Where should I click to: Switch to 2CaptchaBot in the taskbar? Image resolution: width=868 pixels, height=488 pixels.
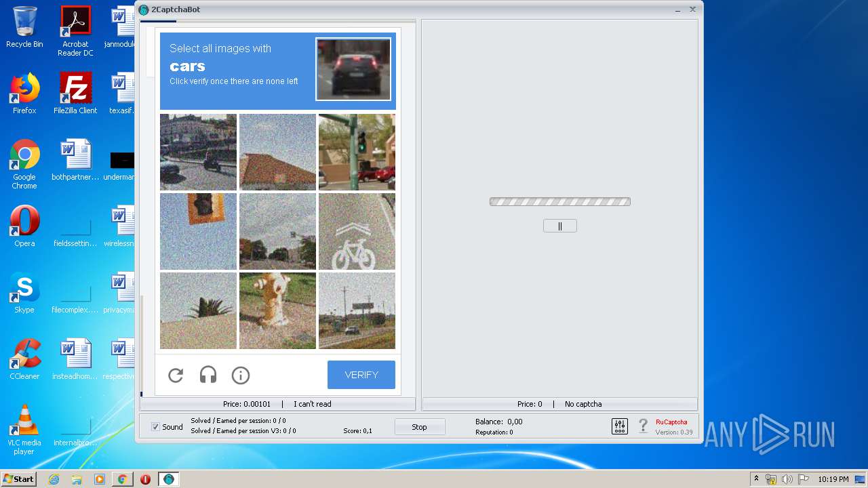[169, 479]
